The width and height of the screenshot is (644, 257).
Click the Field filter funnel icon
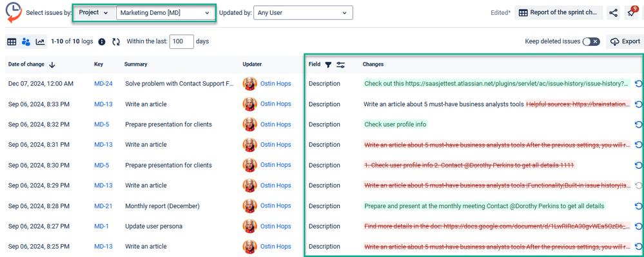click(x=327, y=64)
